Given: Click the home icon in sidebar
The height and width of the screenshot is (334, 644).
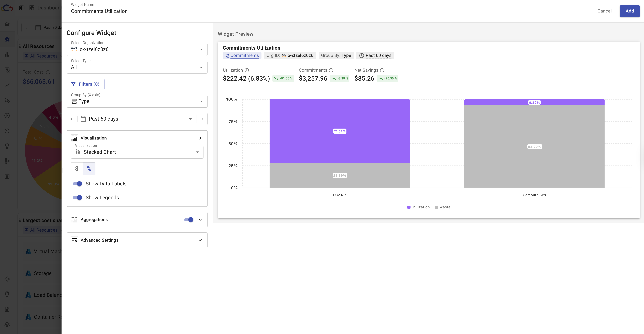Looking at the screenshot, I should pyautogui.click(x=7, y=24).
